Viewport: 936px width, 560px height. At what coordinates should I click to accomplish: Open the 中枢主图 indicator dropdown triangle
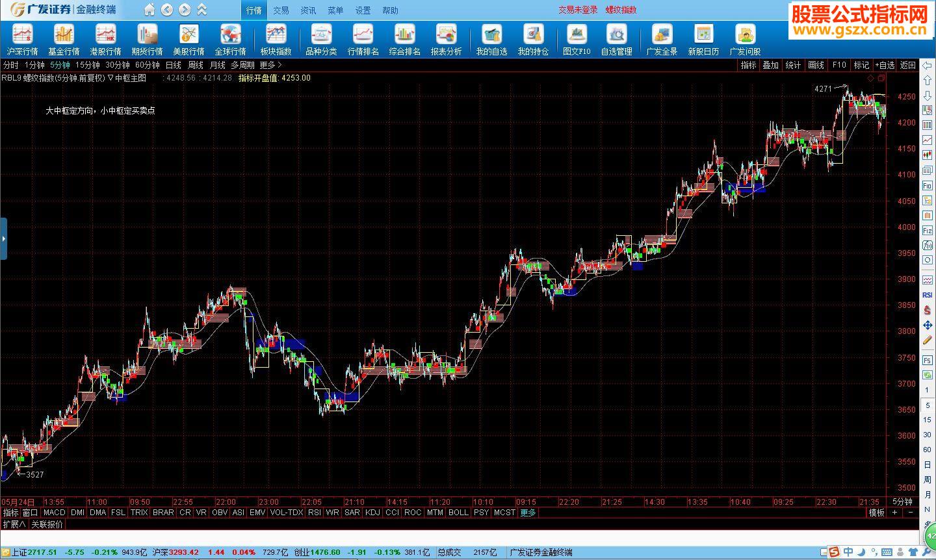point(110,78)
